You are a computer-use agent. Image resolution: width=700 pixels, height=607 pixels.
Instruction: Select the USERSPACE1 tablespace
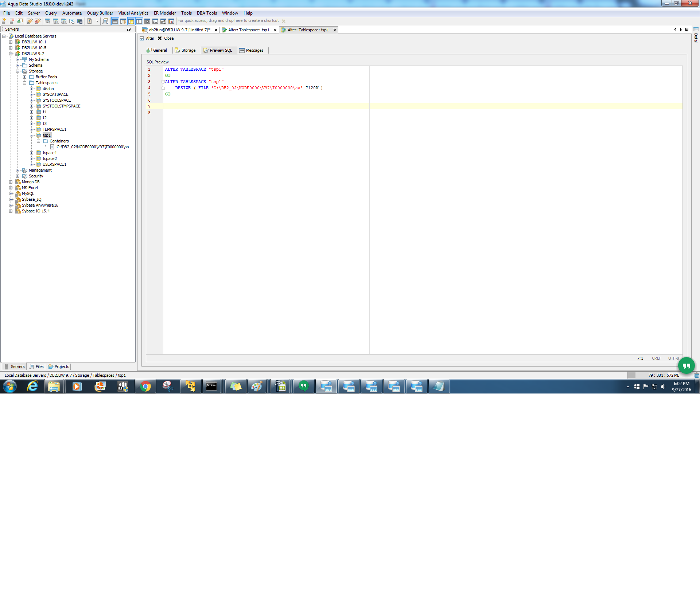54,164
